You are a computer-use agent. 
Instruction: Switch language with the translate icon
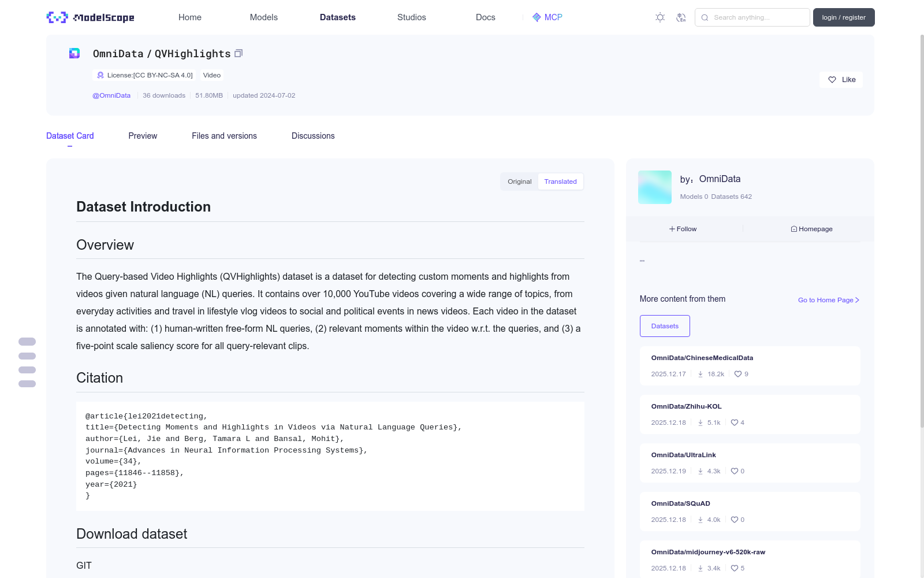pos(681,17)
